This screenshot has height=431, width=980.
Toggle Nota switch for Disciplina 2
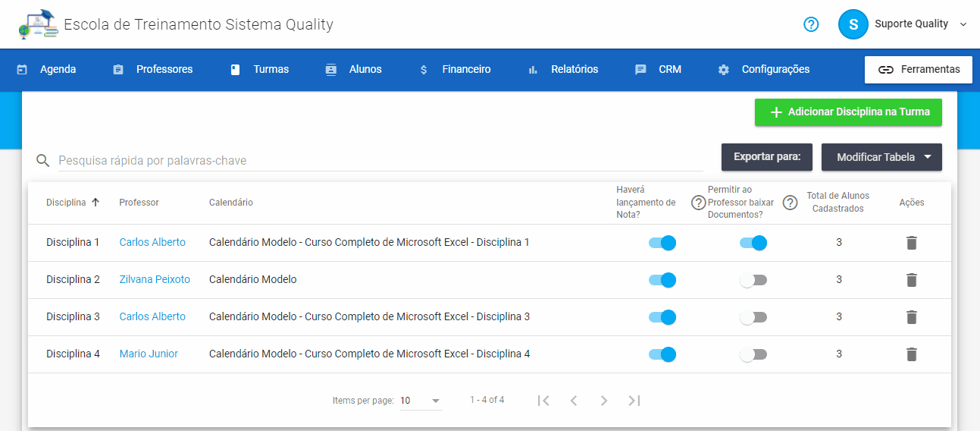point(662,280)
